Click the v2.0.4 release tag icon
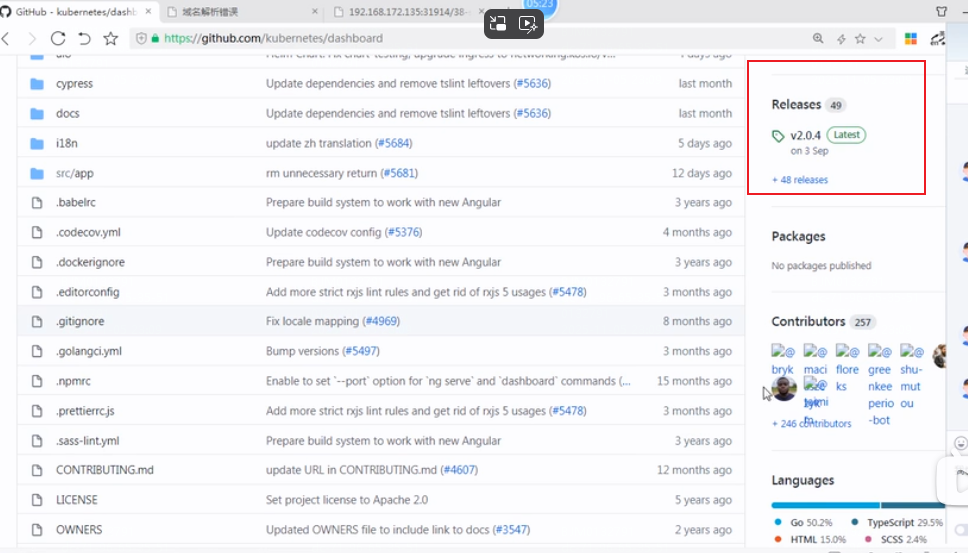The width and height of the screenshot is (968, 553). point(778,136)
